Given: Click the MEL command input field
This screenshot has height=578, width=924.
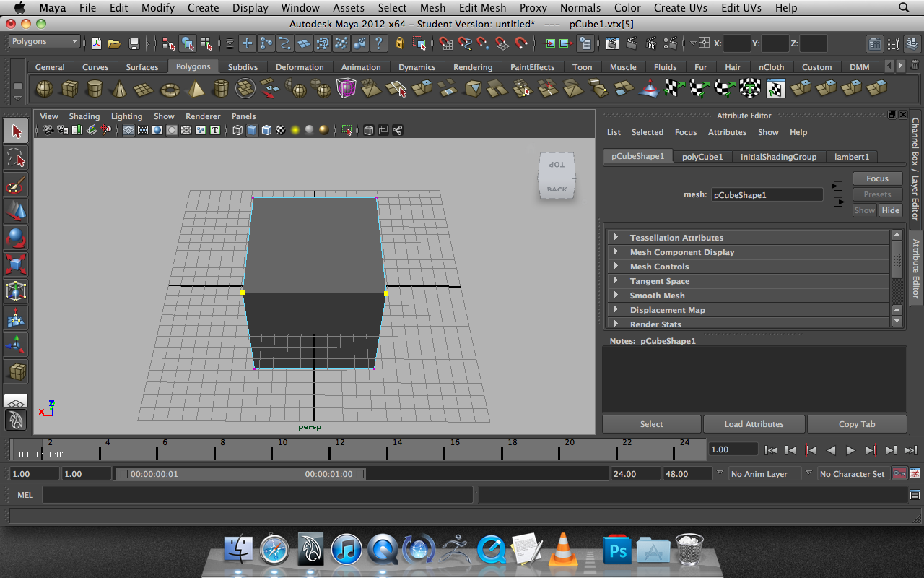Looking at the screenshot, I should (x=257, y=495).
